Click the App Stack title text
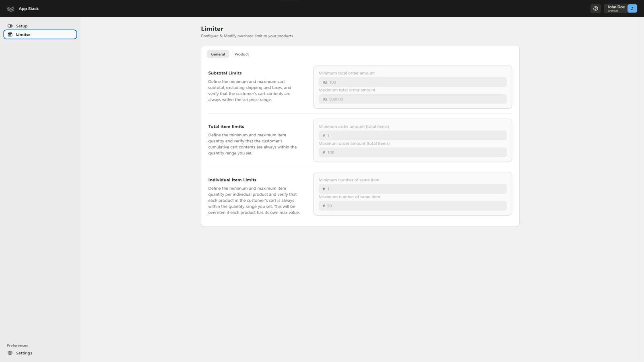Viewport: 644px width, 362px height. pos(29,8)
